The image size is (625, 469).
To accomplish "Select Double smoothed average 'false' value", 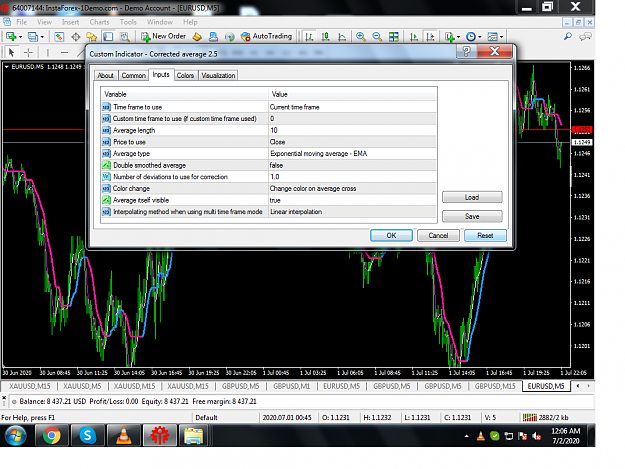I will (x=353, y=165).
